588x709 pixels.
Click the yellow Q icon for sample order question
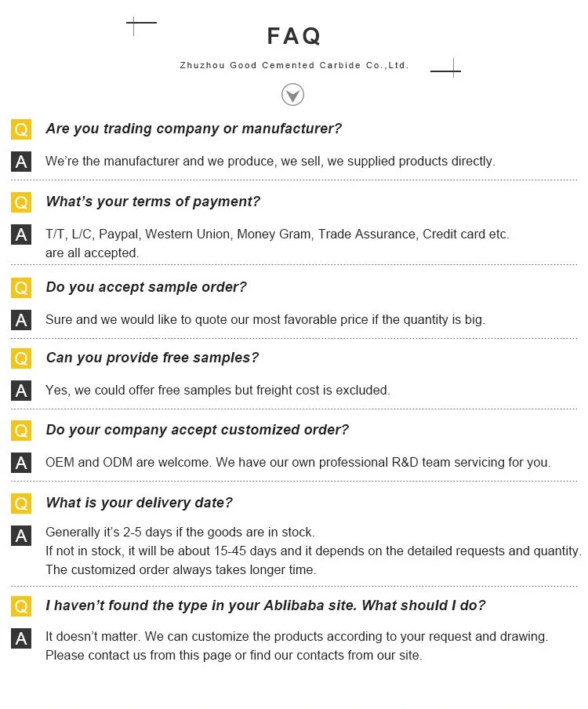(x=21, y=288)
